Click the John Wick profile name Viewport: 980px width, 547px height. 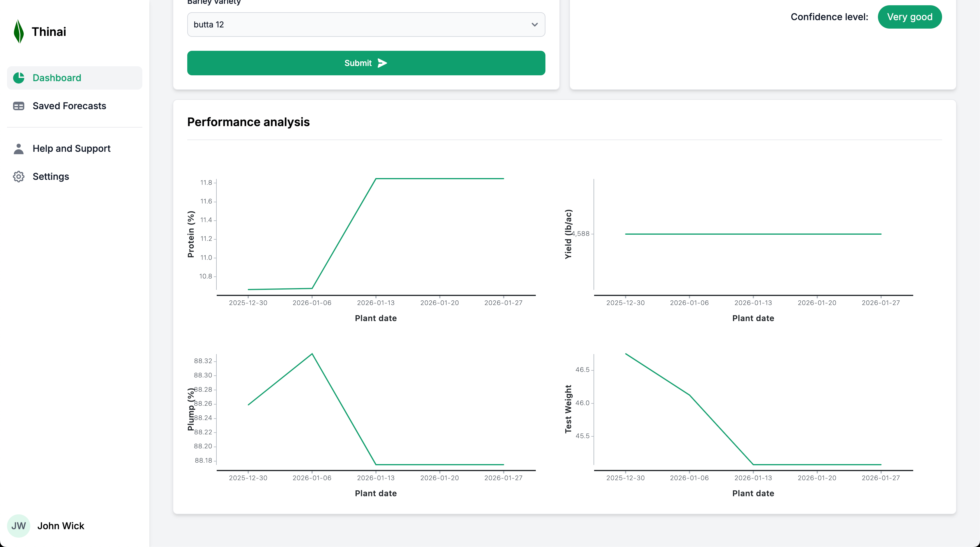[x=60, y=526]
